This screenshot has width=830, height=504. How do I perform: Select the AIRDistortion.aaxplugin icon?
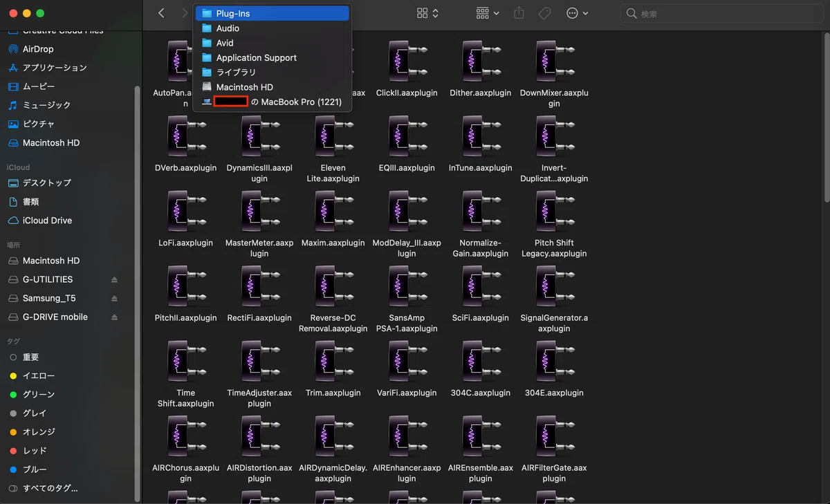coord(259,437)
